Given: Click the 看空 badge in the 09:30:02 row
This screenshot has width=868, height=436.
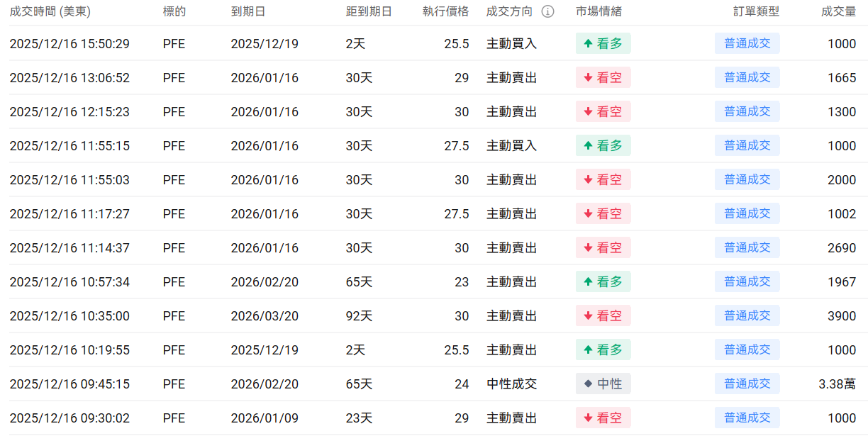Looking at the screenshot, I should click(x=603, y=418).
